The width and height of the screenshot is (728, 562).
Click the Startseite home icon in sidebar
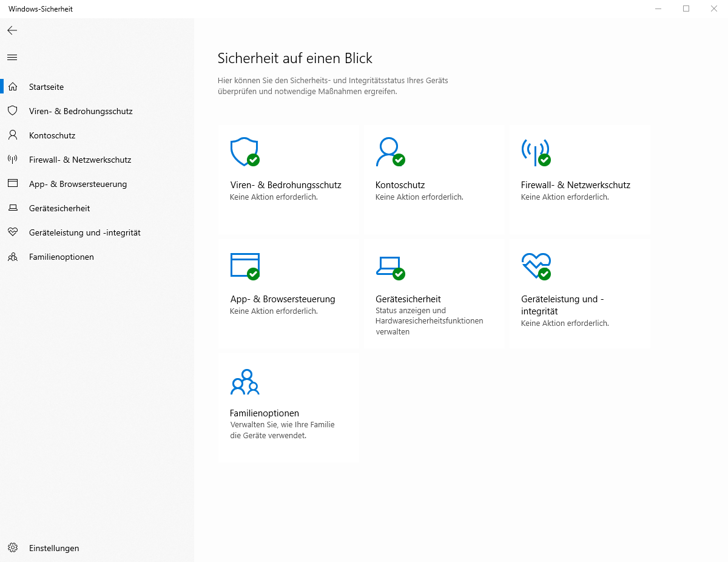13,87
